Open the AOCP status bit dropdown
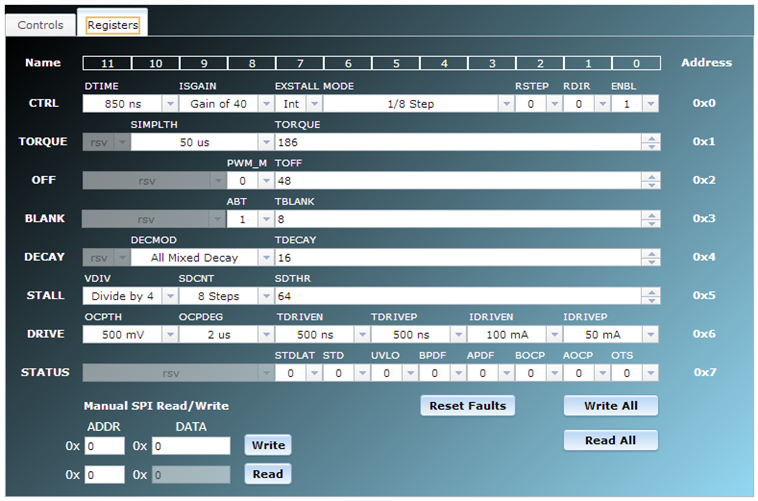 [586, 373]
